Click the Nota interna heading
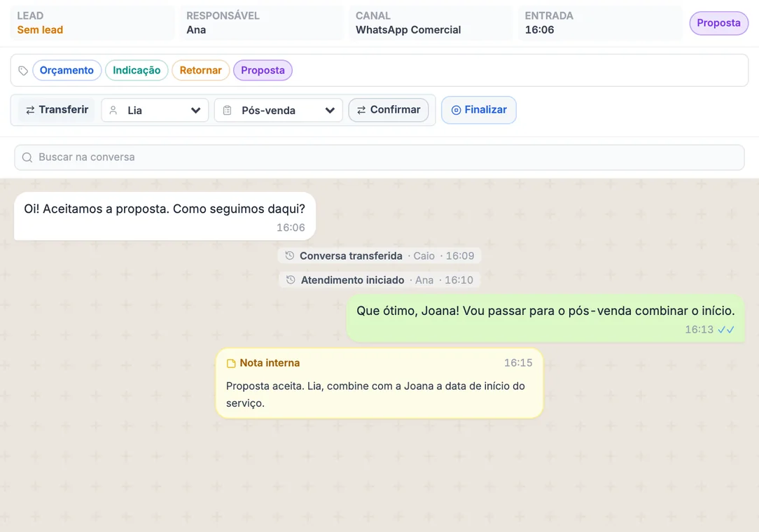Viewport: 759px width, 532px height. (x=270, y=363)
